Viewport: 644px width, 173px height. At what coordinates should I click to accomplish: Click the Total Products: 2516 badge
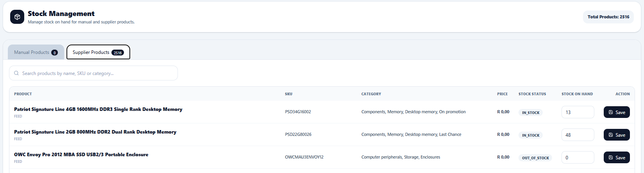point(608,17)
